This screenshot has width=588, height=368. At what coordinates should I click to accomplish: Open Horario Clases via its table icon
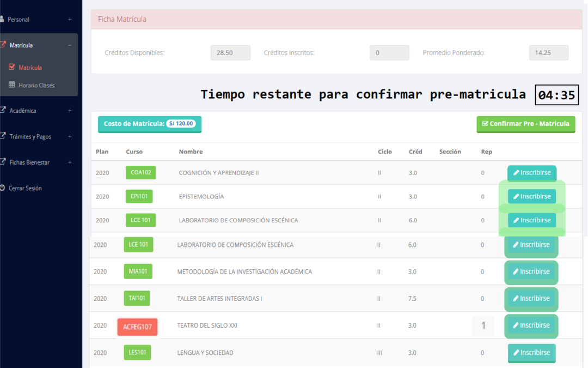[11, 85]
